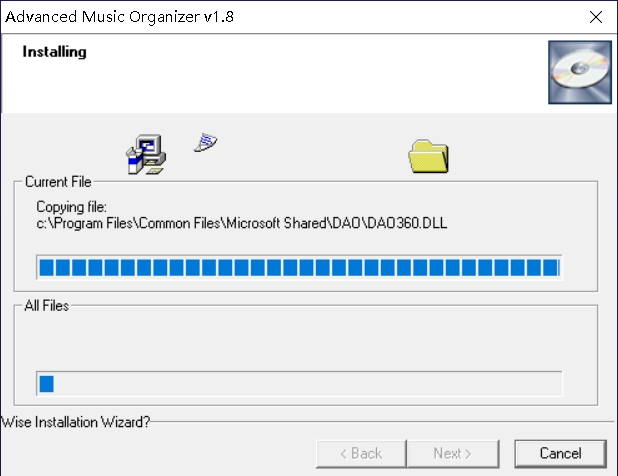Click the Current File progress bar
This screenshot has height=476, width=618.
299,267
